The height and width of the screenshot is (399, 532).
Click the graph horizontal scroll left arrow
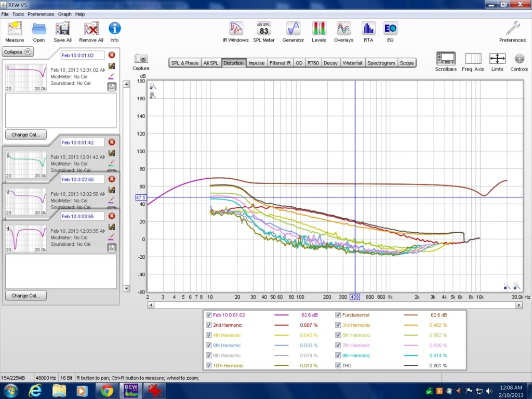coord(151,305)
